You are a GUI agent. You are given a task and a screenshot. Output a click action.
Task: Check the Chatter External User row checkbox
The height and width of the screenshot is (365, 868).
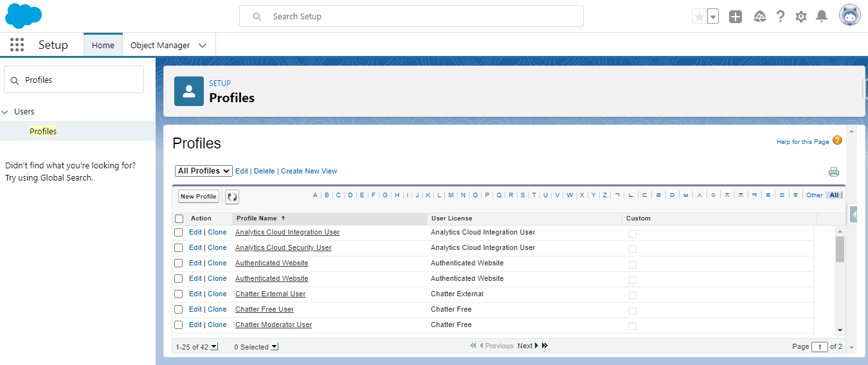click(x=179, y=294)
